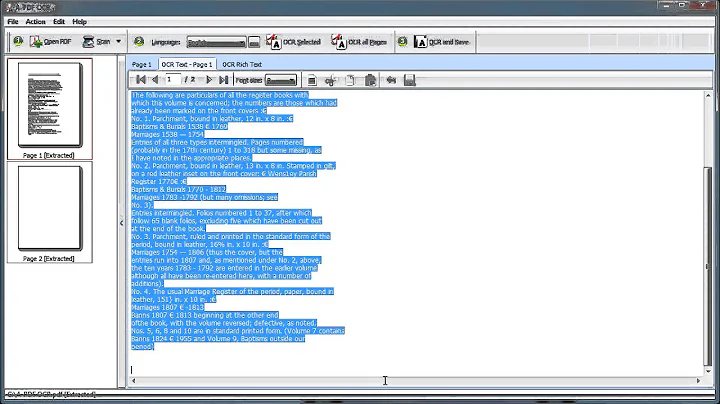Viewport: 720px width, 404px height.
Task: Click the status bar file path text
Action: (51, 394)
